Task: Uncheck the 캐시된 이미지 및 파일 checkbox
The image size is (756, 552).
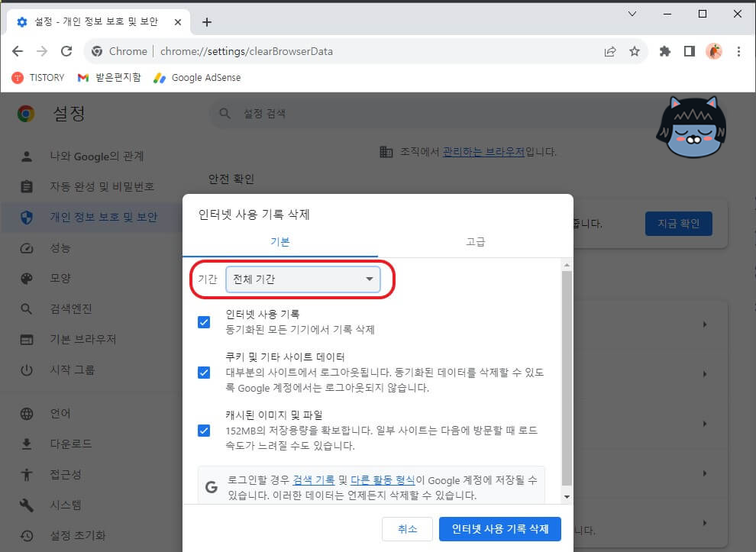Action: click(203, 430)
